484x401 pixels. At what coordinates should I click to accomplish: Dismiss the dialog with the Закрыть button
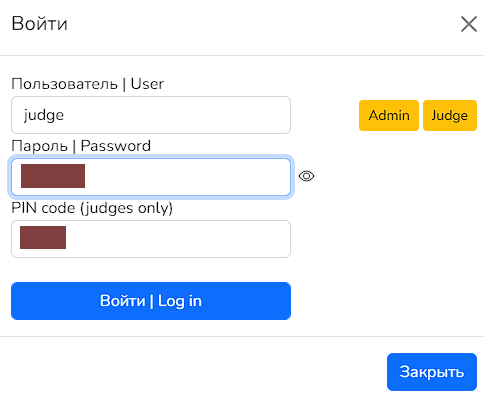432,372
